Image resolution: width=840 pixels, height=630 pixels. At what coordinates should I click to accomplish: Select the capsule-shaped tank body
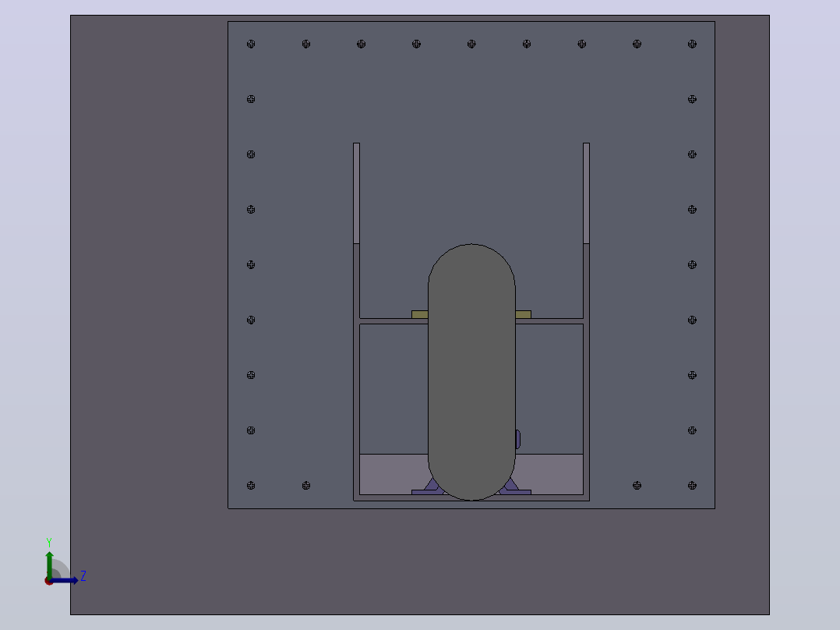pos(471,372)
